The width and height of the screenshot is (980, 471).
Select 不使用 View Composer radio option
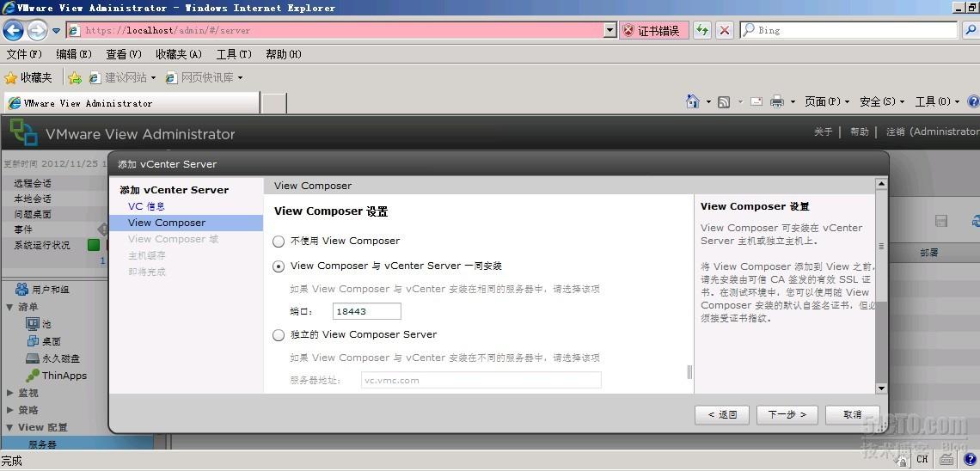coord(279,242)
